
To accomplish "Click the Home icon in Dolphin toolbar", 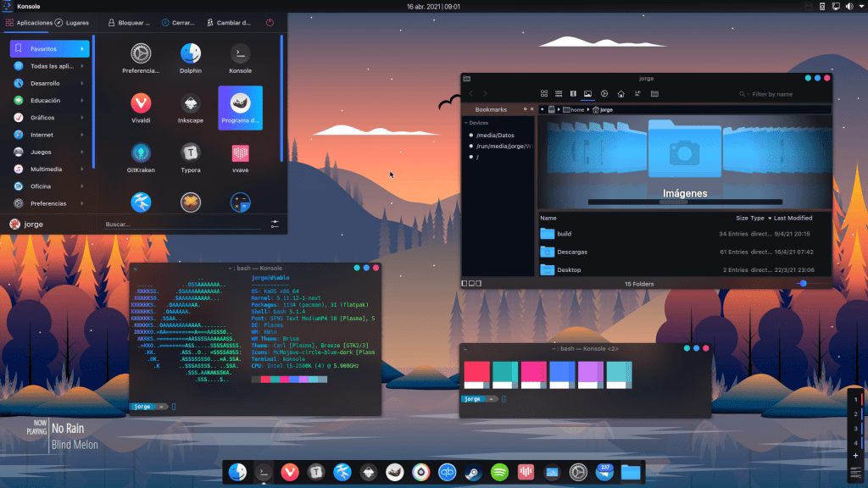I will coord(620,93).
